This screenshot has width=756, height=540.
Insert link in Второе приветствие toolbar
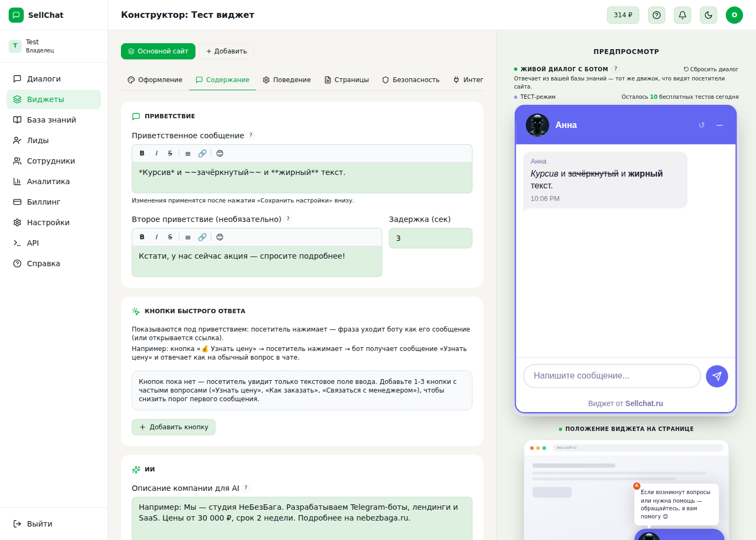pos(202,237)
